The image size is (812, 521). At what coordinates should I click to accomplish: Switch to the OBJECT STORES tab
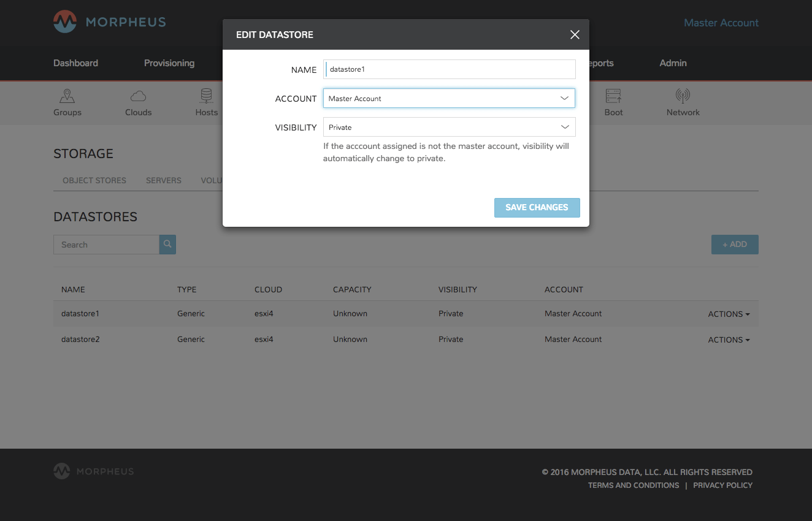[94, 180]
